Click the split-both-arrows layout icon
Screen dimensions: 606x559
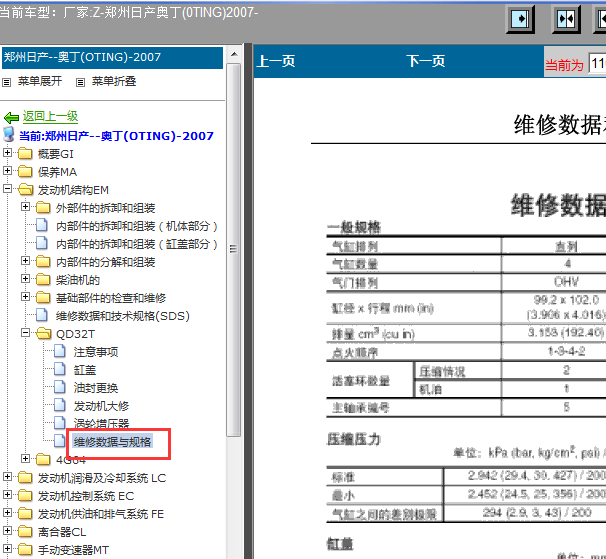pyautogui.click(x=566, y=19)
